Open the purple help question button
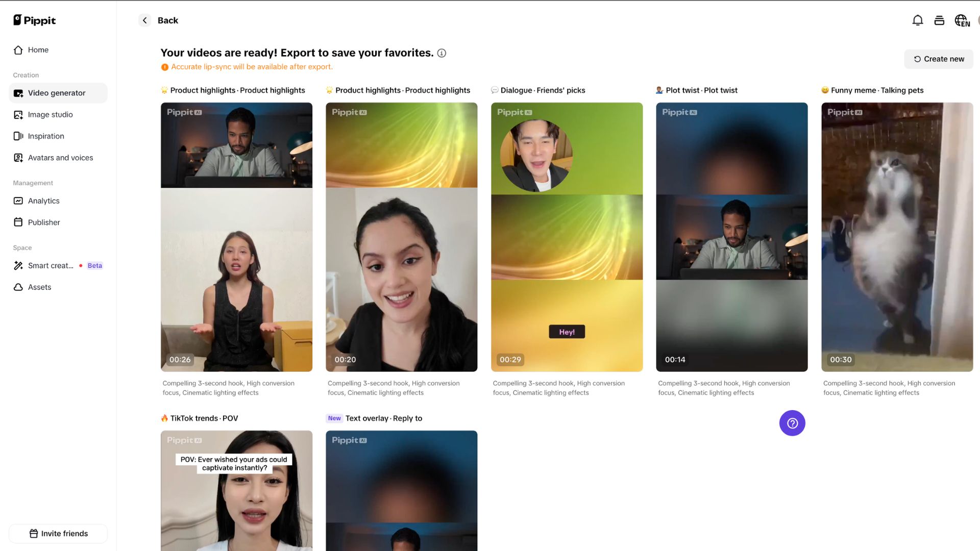The image size is (980, 551). tap(792, 423)
